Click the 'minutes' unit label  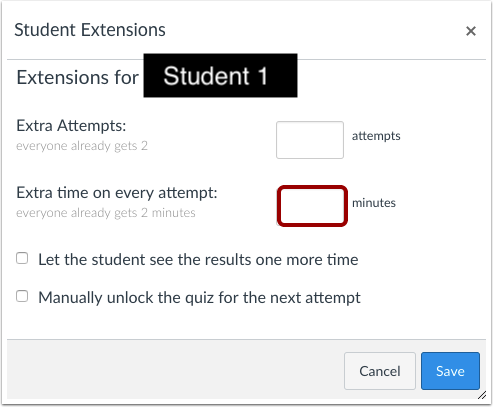coord(374,203)
